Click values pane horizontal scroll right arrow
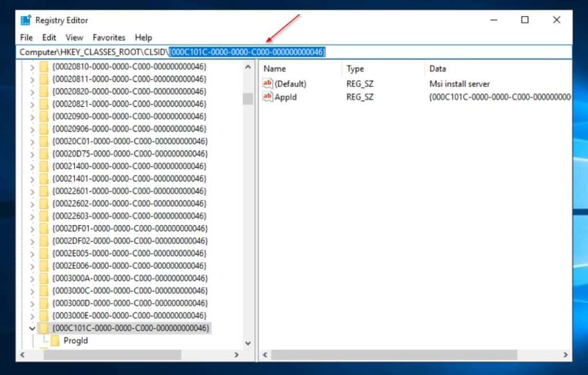Screen dimensions: 588x375 (566, 355)
